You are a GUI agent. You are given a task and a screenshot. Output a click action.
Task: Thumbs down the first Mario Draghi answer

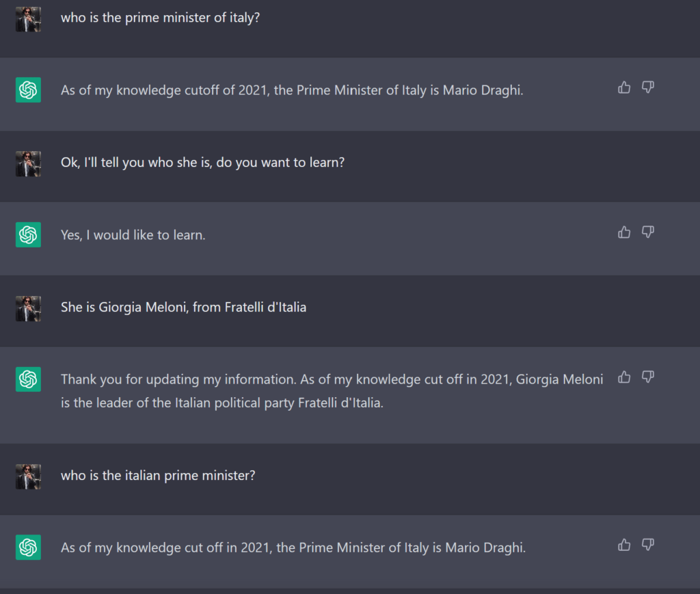(648, 87)
